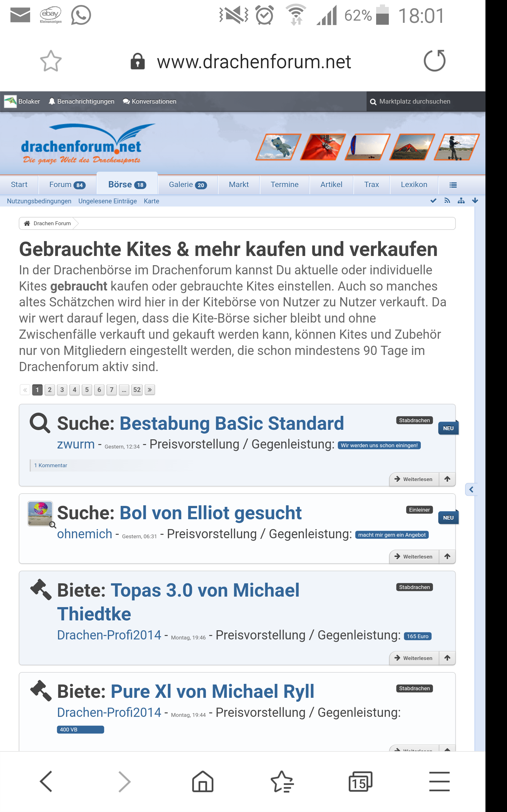The image size is (507, 812).
Task: Click the sitemap icon in the sub-navigation
Action: tap(461, 201)
